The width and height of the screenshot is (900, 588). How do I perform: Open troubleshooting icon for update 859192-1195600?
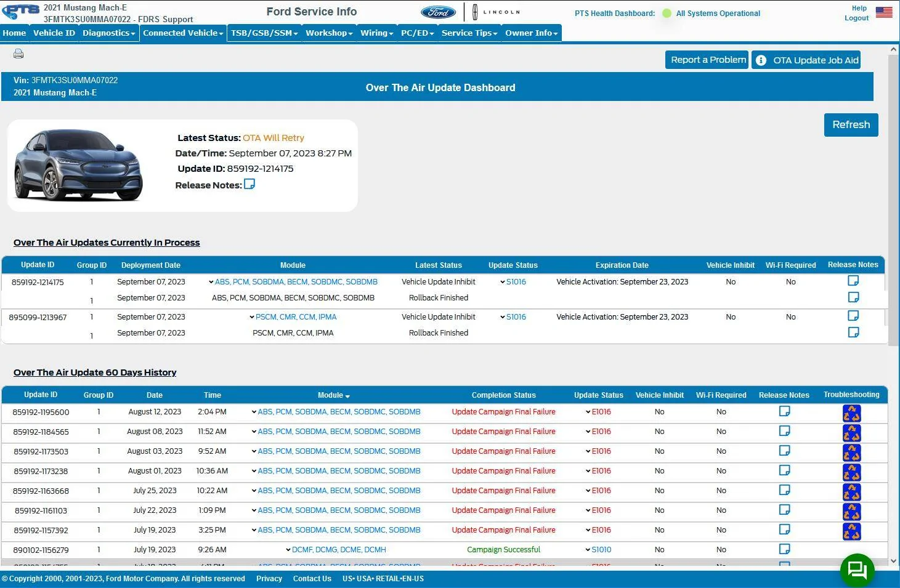[851, 413]
